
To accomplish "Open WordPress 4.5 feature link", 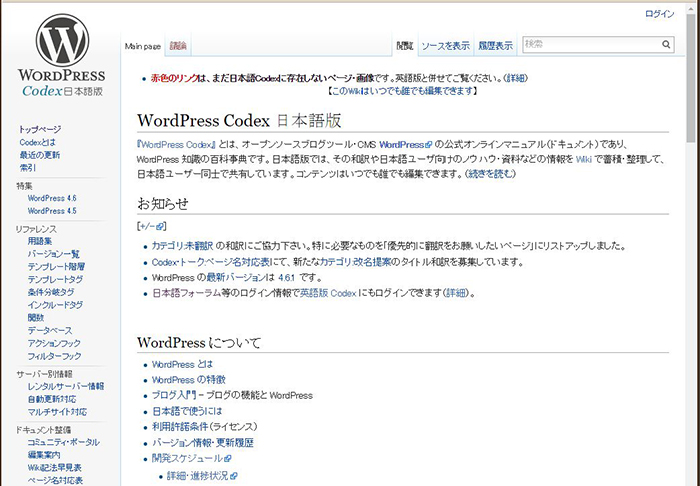I will pyautogui.click(x=52, y=211).
